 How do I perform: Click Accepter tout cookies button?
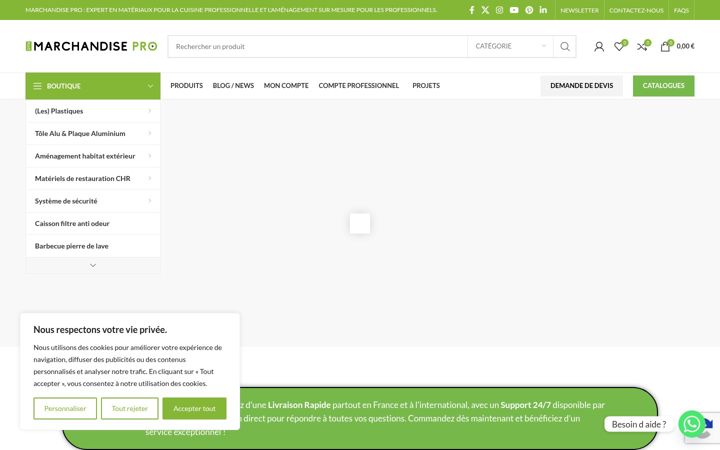click(x=194, y=408)
